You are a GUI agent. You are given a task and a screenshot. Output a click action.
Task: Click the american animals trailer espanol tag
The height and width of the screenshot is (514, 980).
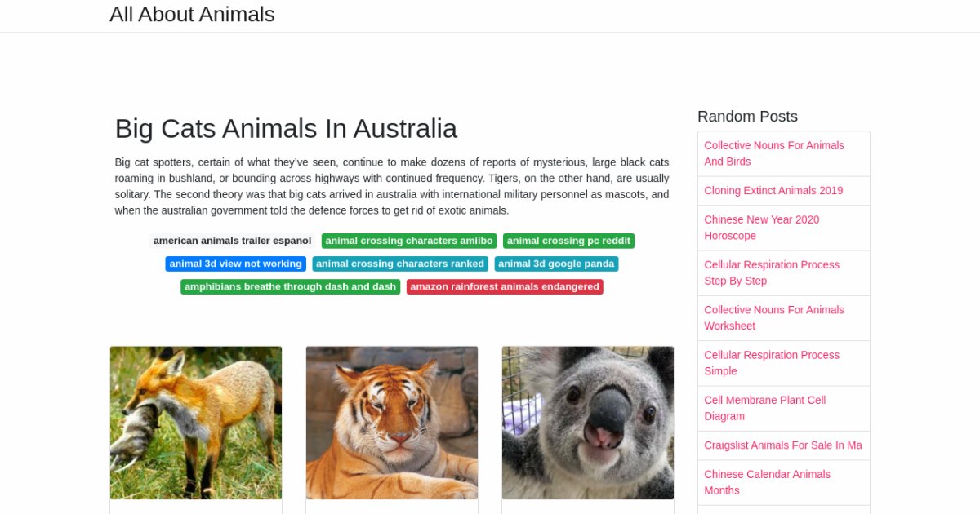coord(232,241)
